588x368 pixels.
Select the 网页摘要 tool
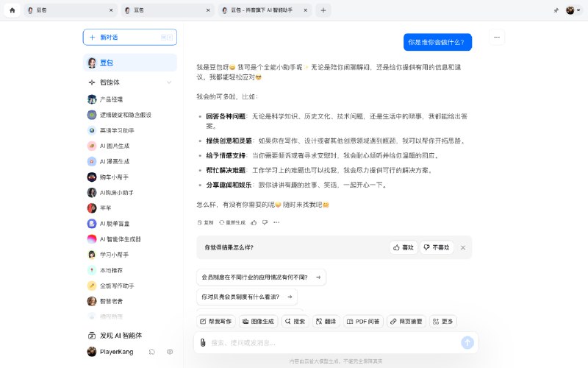click(x=406, y=322)
